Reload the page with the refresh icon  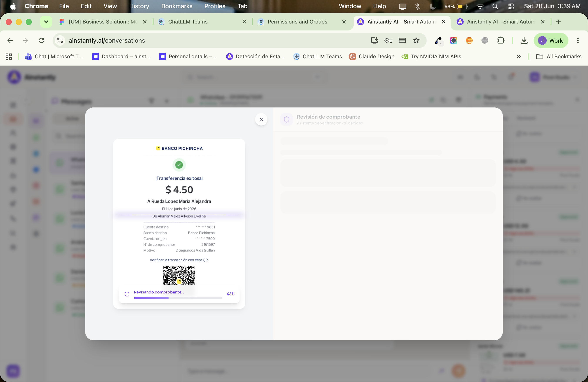click(x=41, y=40)
